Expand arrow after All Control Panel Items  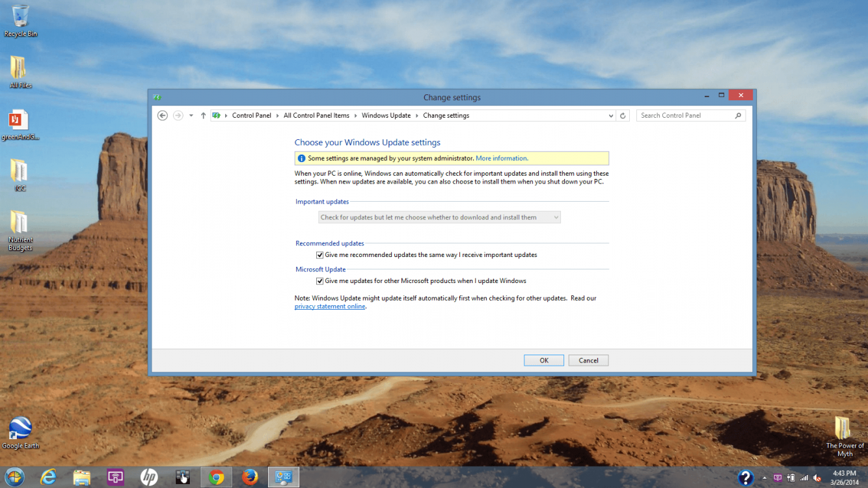pyautogui.click(x=355, y=116)
